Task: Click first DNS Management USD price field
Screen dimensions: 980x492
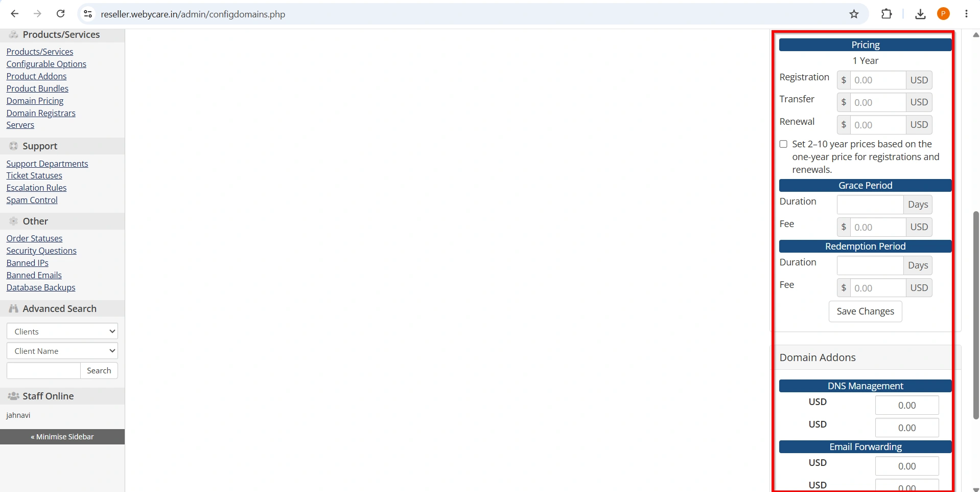Action: click(x=907, y=406)
